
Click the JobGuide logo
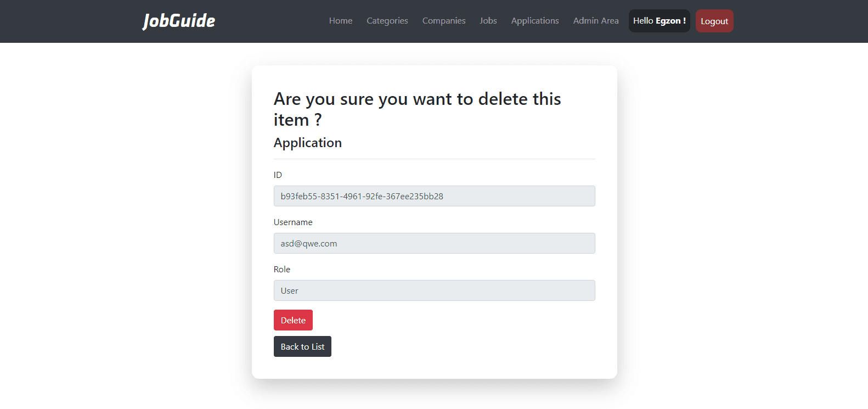pyautogui.click(x=179, y=21)
